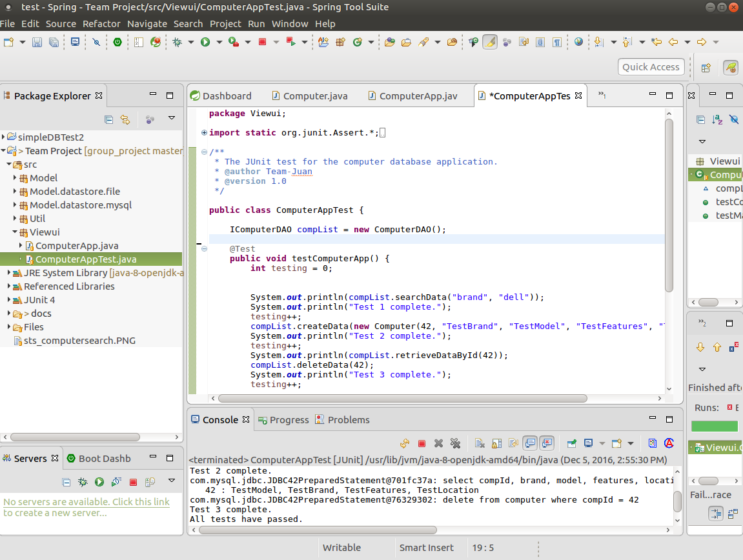Run the application with the green play icon
Image resolution: width=743 pixels, height=560 pixels.
[x=205, y=42]
